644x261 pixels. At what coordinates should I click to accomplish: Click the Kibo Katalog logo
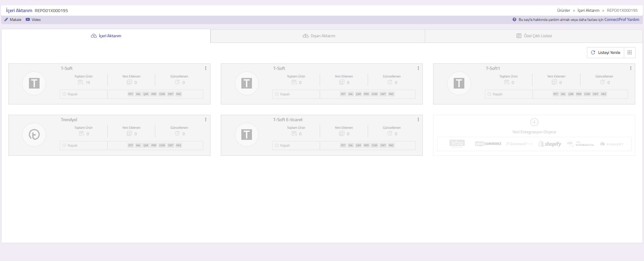(457, 144)
